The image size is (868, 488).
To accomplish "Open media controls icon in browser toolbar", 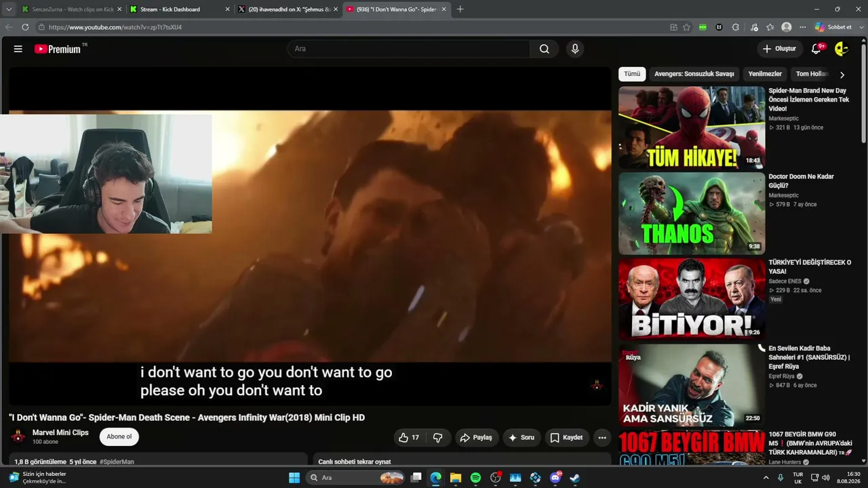I will (753, 27).
